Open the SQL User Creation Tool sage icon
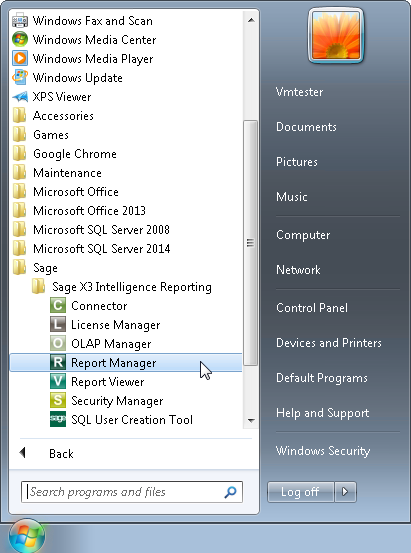The image size is (411, 553). point(58,420)
